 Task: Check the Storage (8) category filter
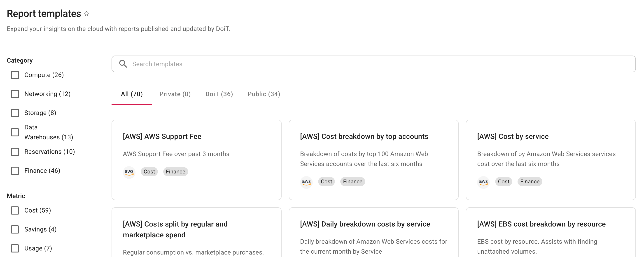pos(15,113)
